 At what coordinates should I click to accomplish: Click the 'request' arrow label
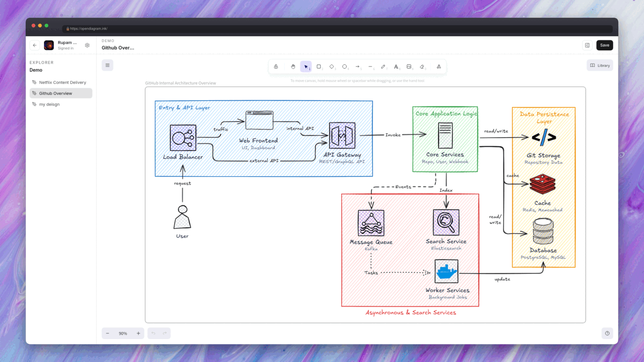click(x=182, y=183)
